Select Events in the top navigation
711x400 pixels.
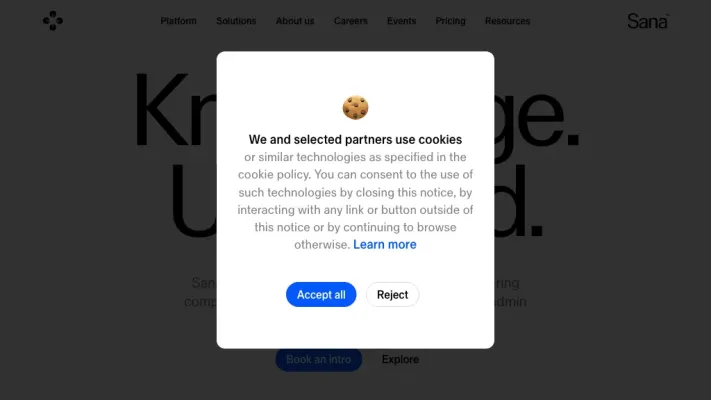[x=401, y=21]
